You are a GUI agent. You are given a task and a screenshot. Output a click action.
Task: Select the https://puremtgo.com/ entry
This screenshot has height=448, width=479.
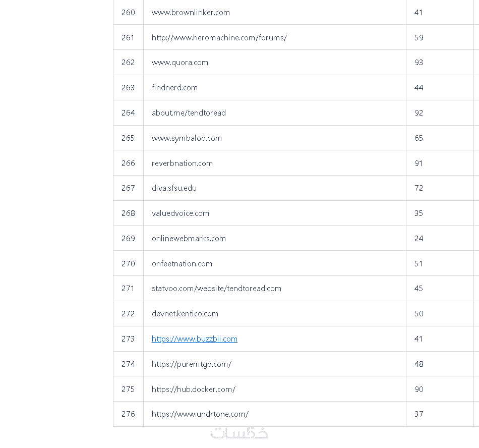click(x=192, y=364)
